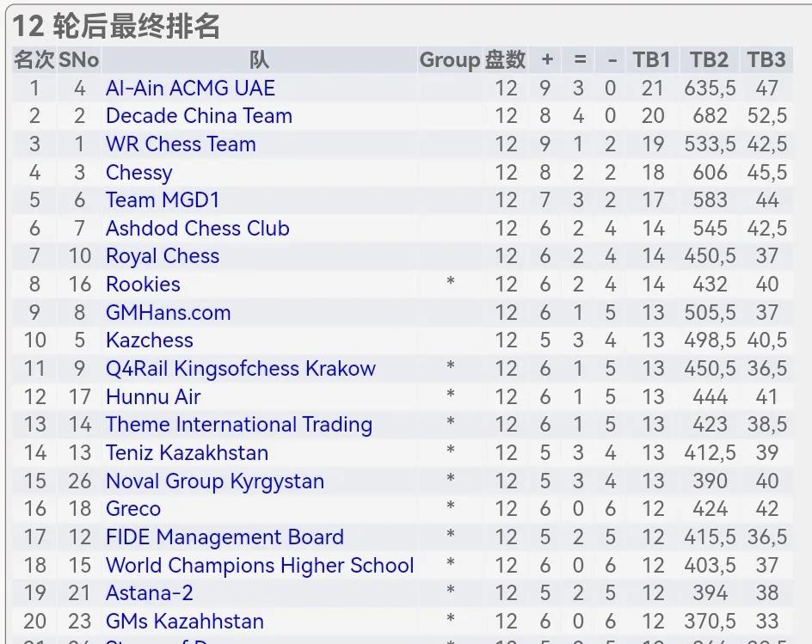The width and height of the screenshot is (812, 644).
Task: Click the Teniz Kazakhstan link
Action: 187,453
